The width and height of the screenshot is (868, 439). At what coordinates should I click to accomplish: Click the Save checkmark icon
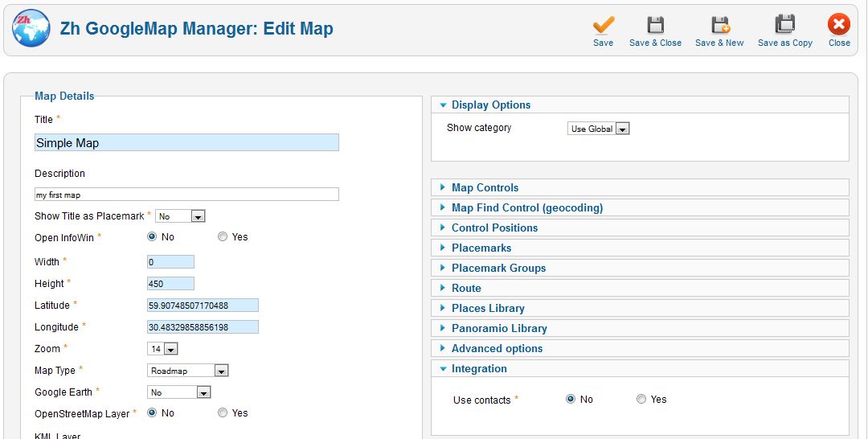(x=603, y=25)
